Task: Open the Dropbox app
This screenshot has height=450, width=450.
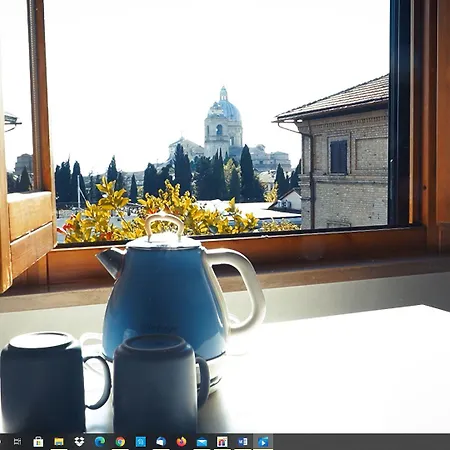Action: pos(79,442)
